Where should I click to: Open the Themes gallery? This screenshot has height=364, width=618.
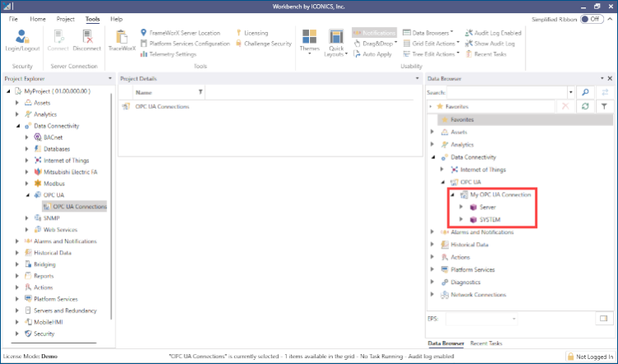[x=310, y=40]
